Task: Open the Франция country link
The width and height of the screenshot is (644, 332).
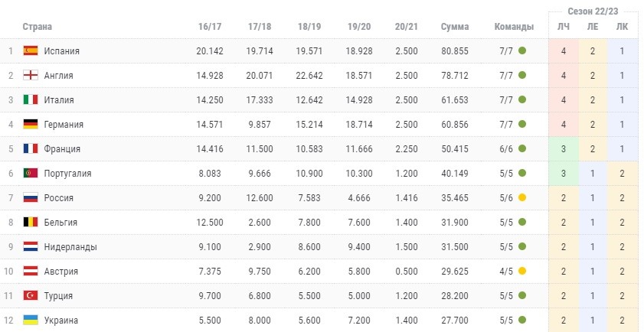Action: (x=62, y=149)
